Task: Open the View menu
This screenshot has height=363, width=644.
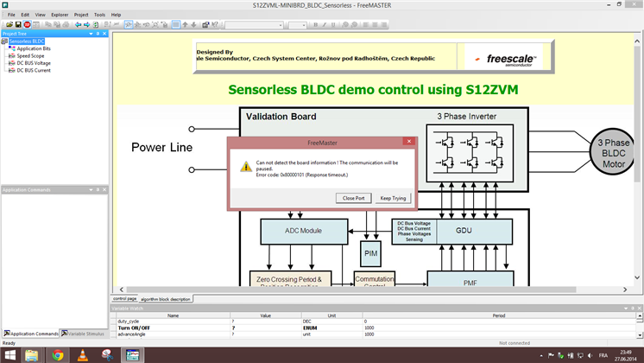Action: pos(40,15)
